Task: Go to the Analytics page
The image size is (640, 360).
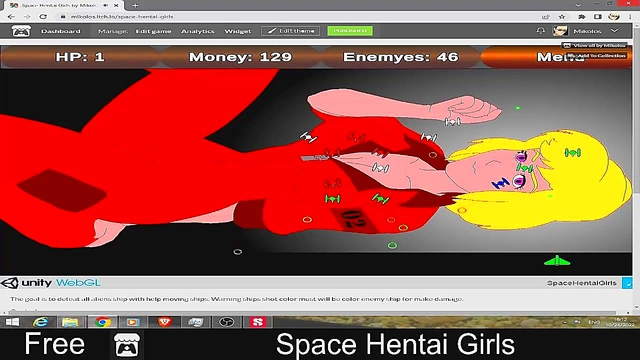Action: [x=198, y=31]
